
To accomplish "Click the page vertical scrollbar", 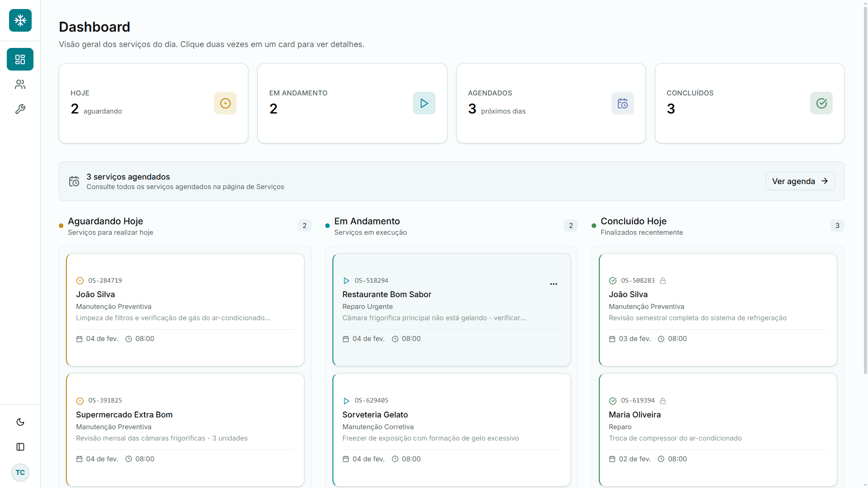I will (865, 190).
